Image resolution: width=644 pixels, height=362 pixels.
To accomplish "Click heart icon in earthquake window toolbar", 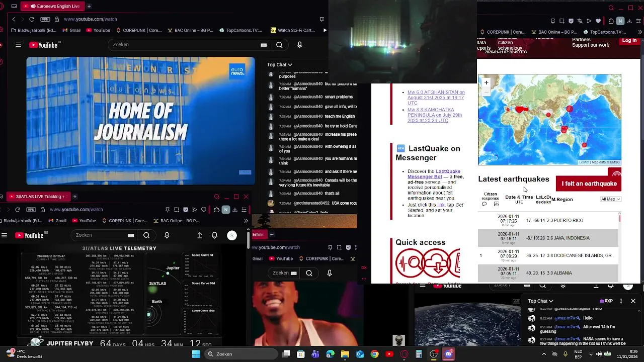I will (598, 21).
